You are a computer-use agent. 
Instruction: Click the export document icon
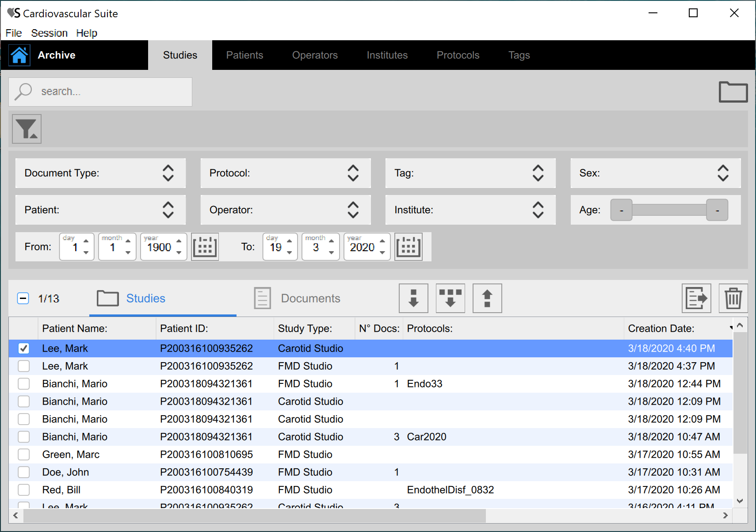pyautogui.click(x=696, y=299)
